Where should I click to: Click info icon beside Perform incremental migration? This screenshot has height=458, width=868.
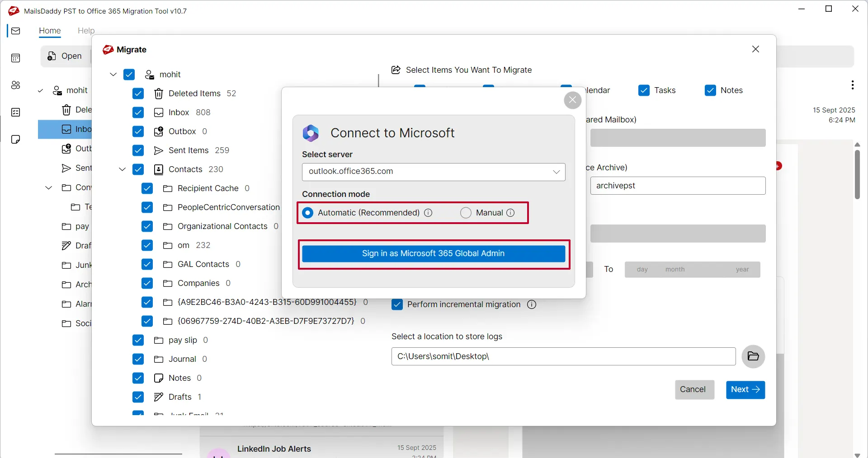pyautogui.click(x=532, y=305)
